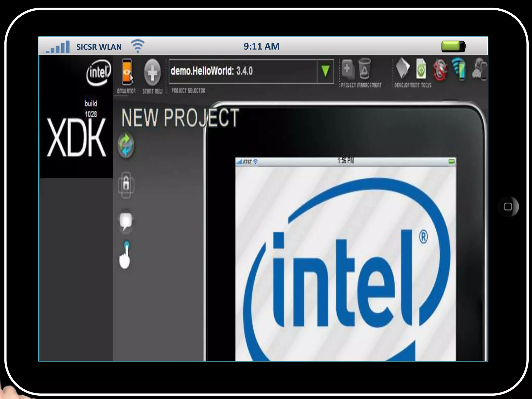Click the cloud test on device icon

pyautogui.click(x=480, y=70)
